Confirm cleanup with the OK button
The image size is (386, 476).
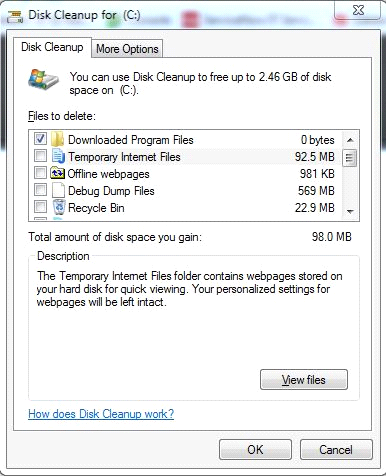[255, 449]
